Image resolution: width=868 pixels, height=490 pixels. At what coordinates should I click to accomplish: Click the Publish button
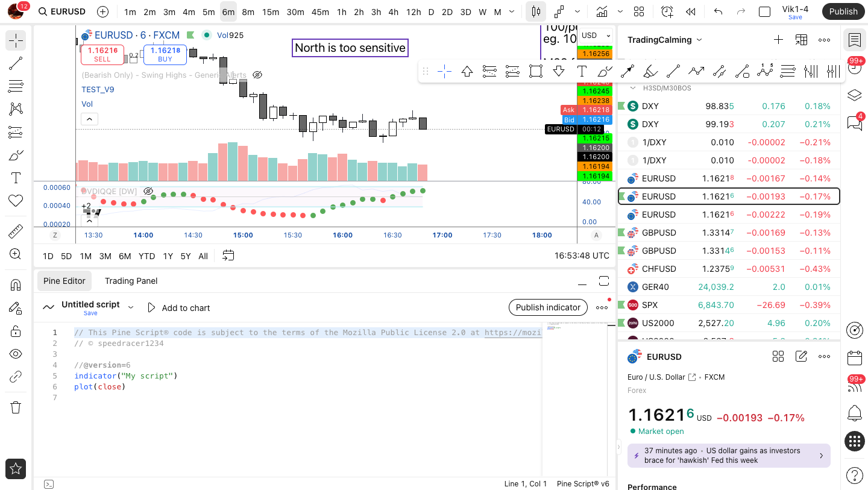pos(843,11)
